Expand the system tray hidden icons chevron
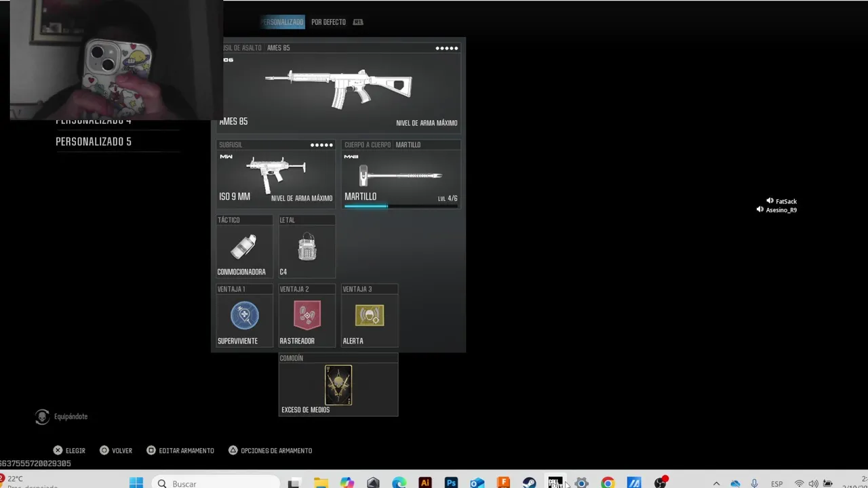 click(x=716, y=484)
